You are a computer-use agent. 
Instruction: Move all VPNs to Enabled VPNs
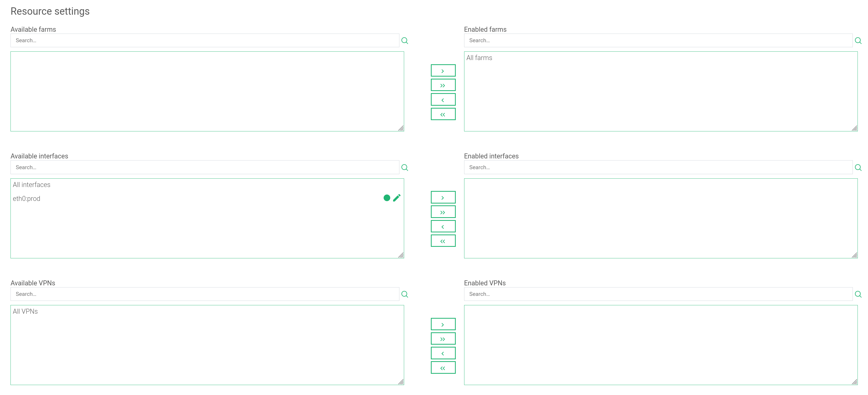click(443, 339)
